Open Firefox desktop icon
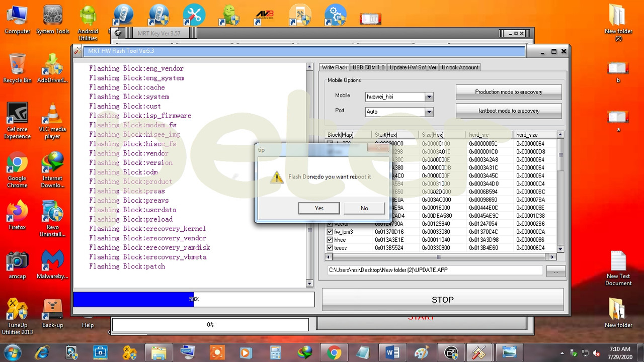 17,215
